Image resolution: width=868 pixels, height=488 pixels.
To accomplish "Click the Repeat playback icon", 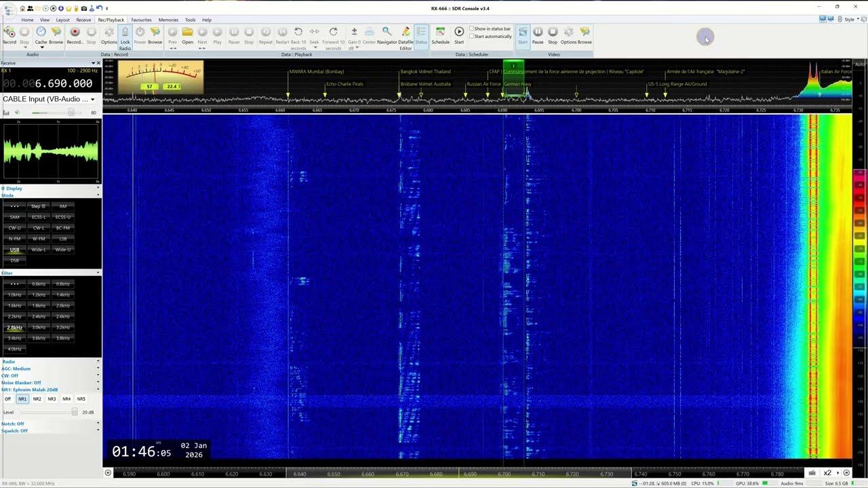I will [x=266, y=35].
